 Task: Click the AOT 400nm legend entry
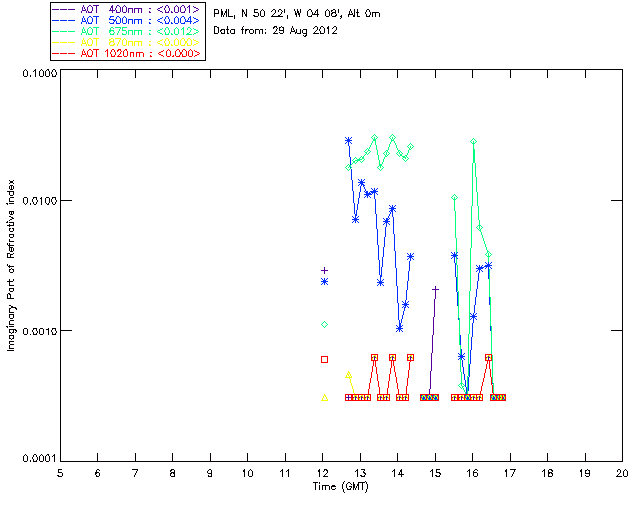127,9
